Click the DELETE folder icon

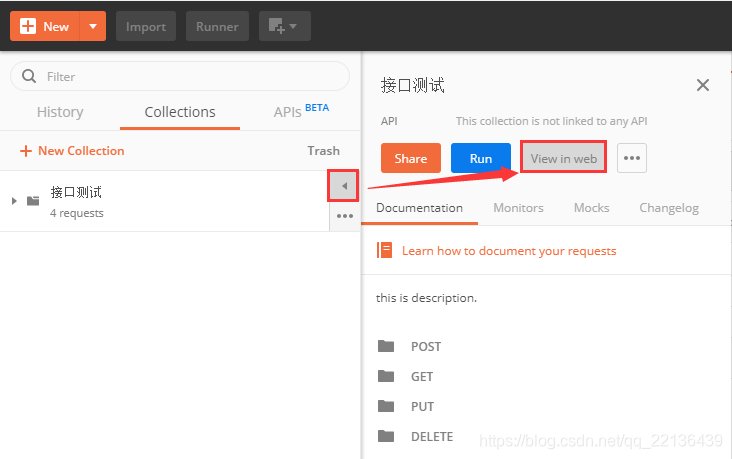386,436
